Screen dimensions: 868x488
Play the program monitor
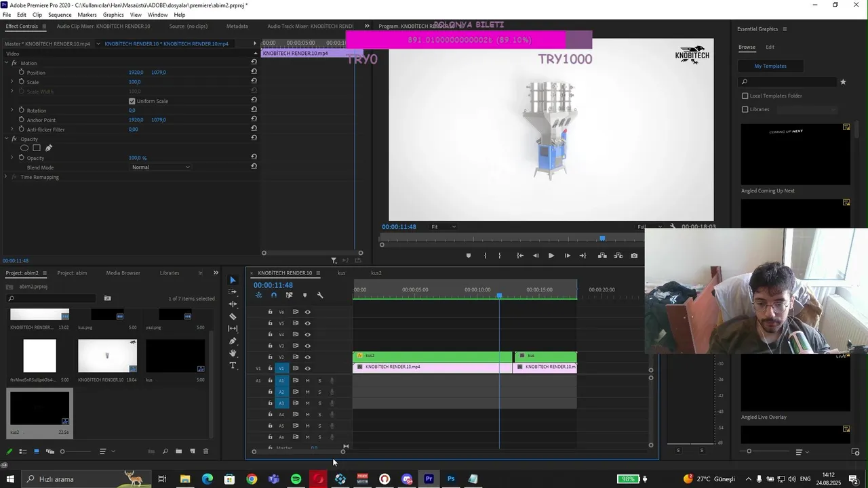551,256
